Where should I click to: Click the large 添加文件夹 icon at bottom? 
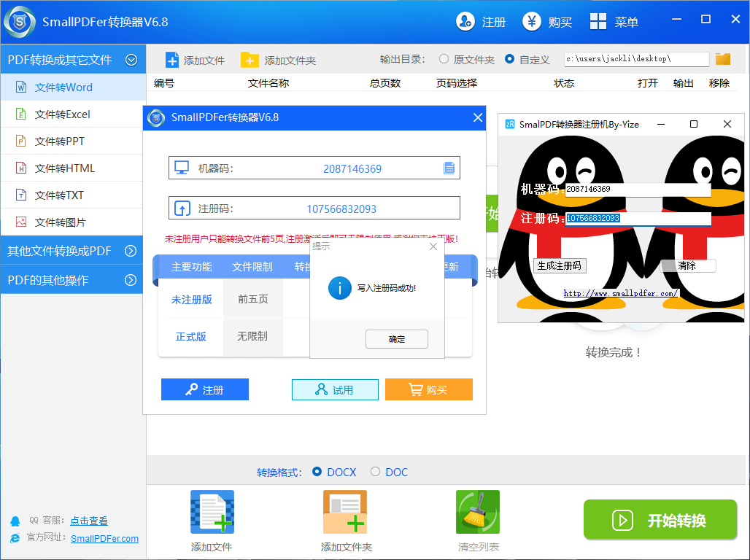345,512
